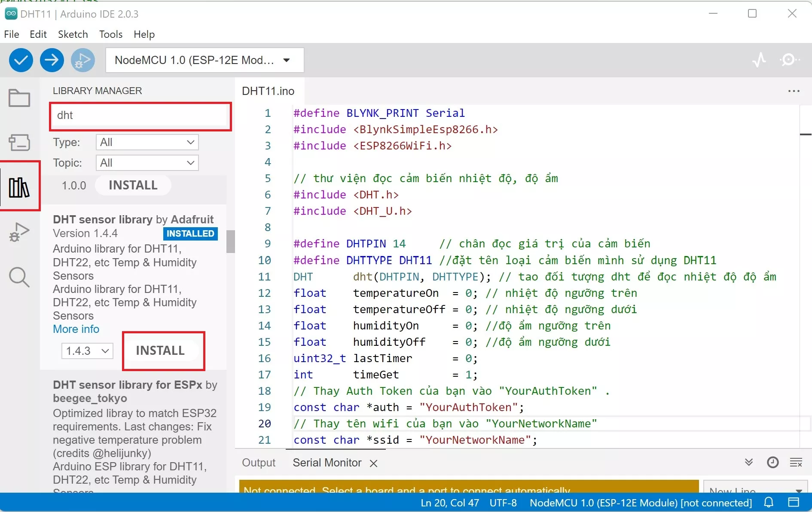Click the Upload arrow button
This screenshot has height=512, width=812.
tap(52, 60)
